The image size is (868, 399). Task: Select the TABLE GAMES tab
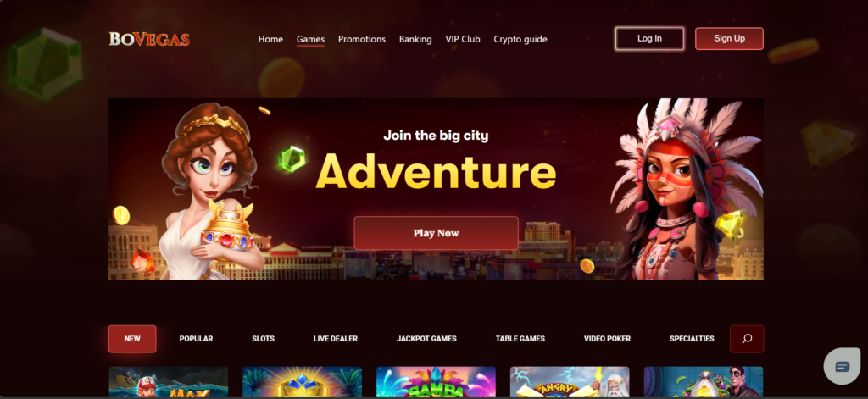pyautogui.click(x=520, y=339)
